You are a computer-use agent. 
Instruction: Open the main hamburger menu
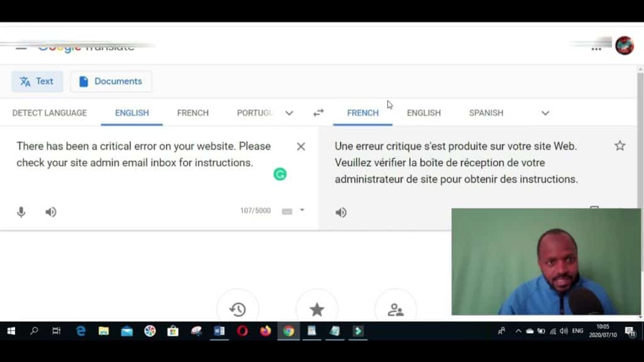coord(21,47)
